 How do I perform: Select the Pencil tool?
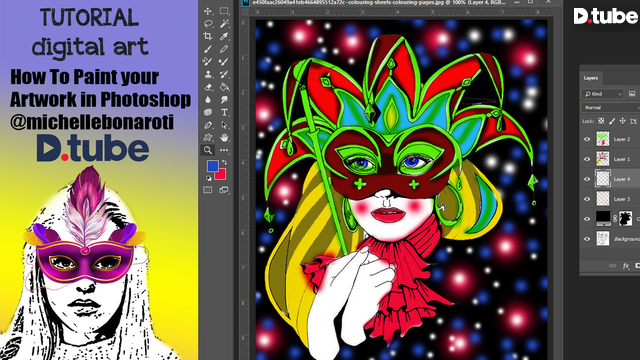coord(224,49)
